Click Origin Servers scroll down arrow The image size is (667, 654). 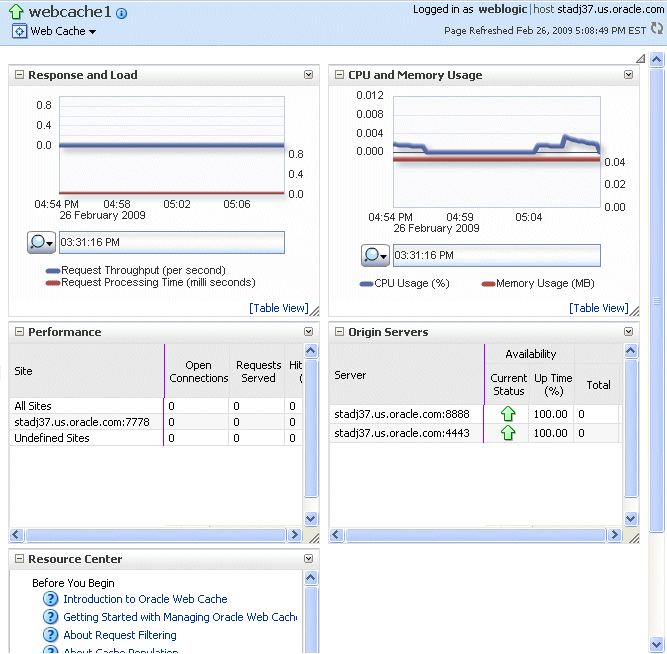631,518
